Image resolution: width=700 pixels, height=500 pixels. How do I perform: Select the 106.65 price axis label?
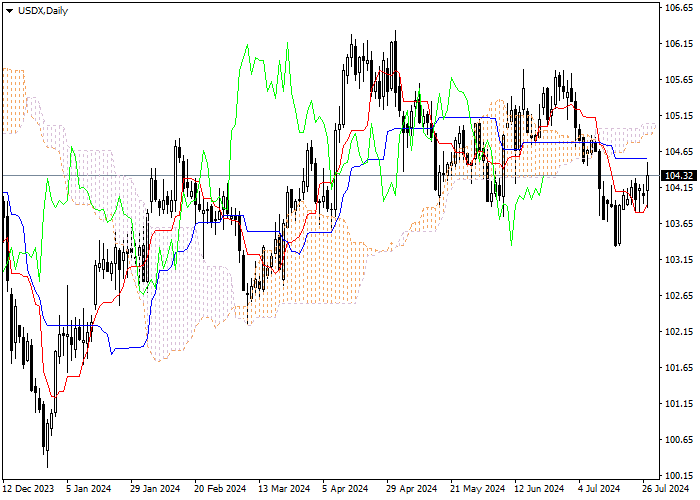679,8
